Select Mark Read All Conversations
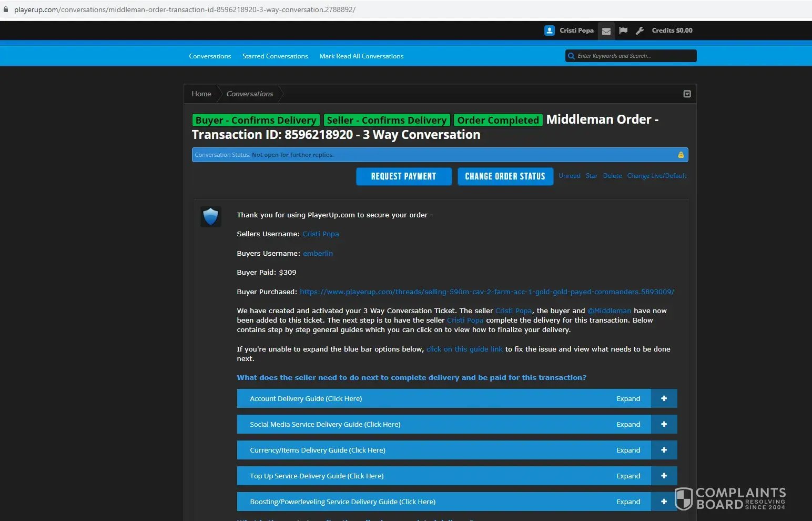This screenshot has height=521, width=812. (361, 56)
